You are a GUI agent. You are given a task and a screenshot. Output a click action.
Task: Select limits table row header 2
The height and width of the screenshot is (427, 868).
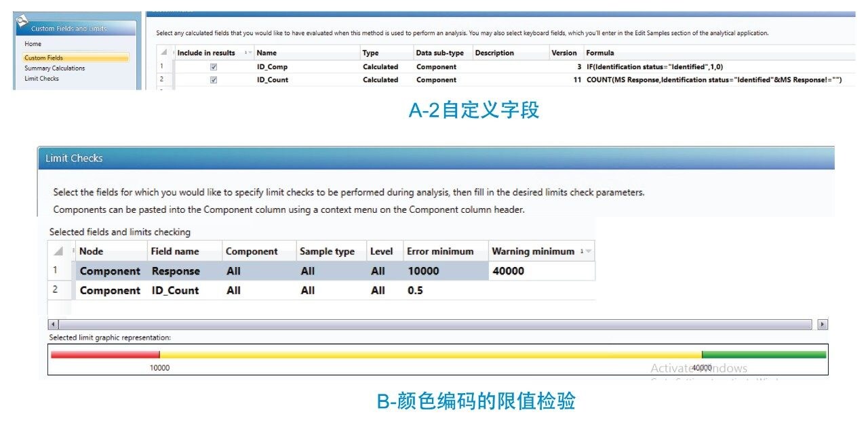[59, 290]
